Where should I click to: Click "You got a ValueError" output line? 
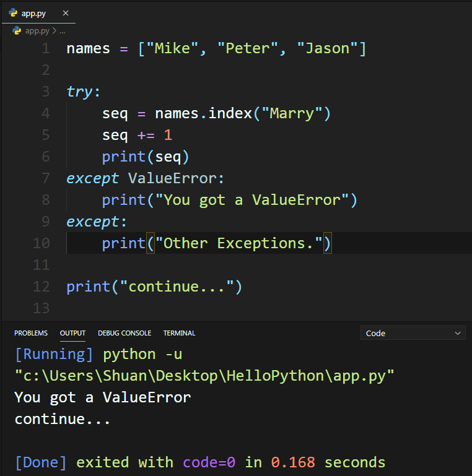pos(103,397)
